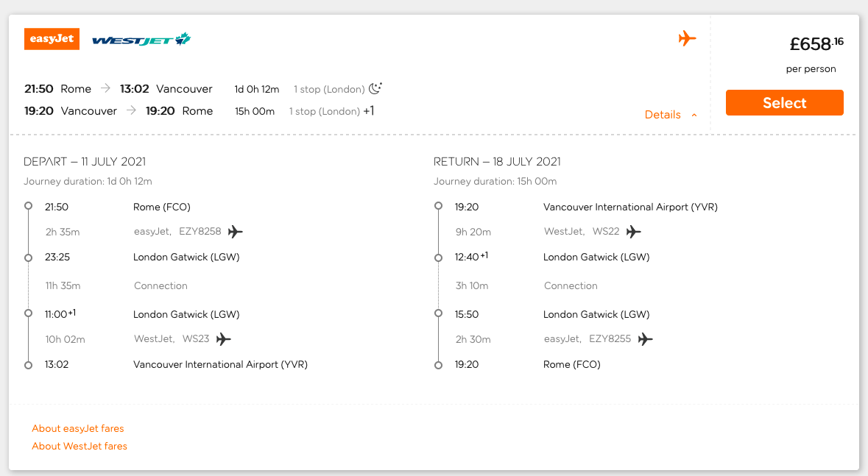868x476 pixels.
Task: Click plane icon next to flight EZY8258
Action: click(x=236, y=231)
